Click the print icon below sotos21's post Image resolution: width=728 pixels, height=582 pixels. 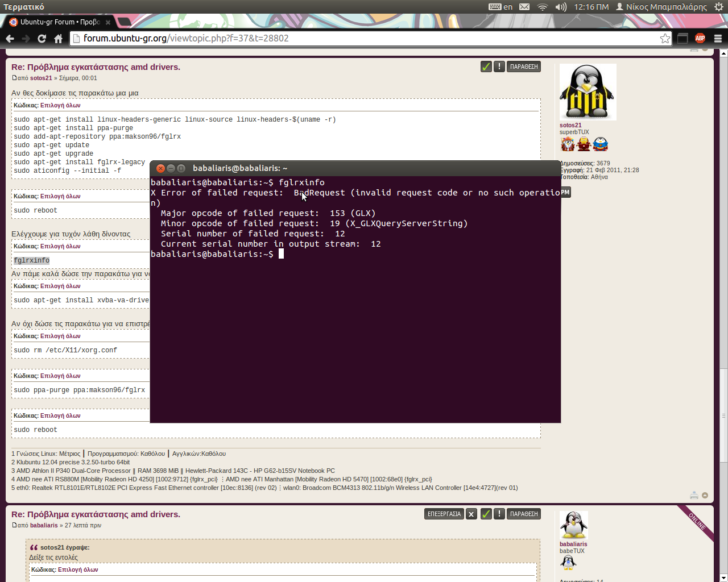[693, 495]
